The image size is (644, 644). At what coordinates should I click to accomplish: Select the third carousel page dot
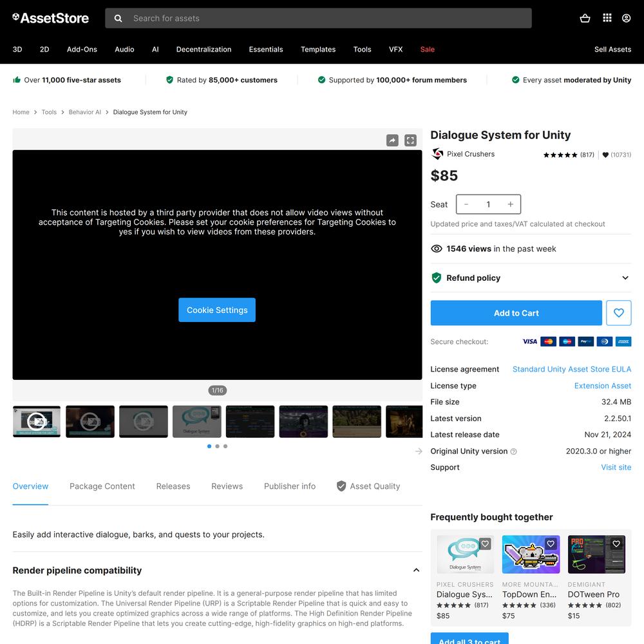(225, 446)
